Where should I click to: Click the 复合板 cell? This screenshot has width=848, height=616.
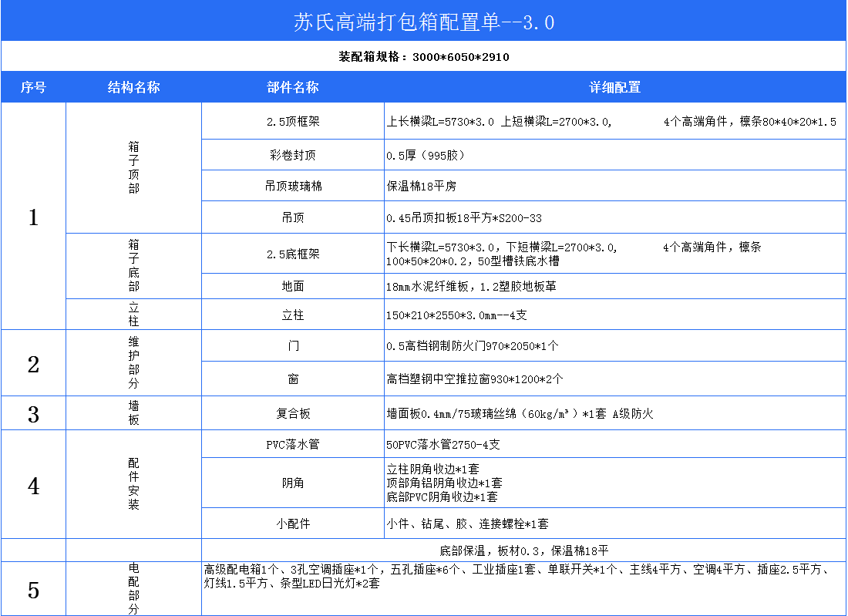(x=293, y=414)
